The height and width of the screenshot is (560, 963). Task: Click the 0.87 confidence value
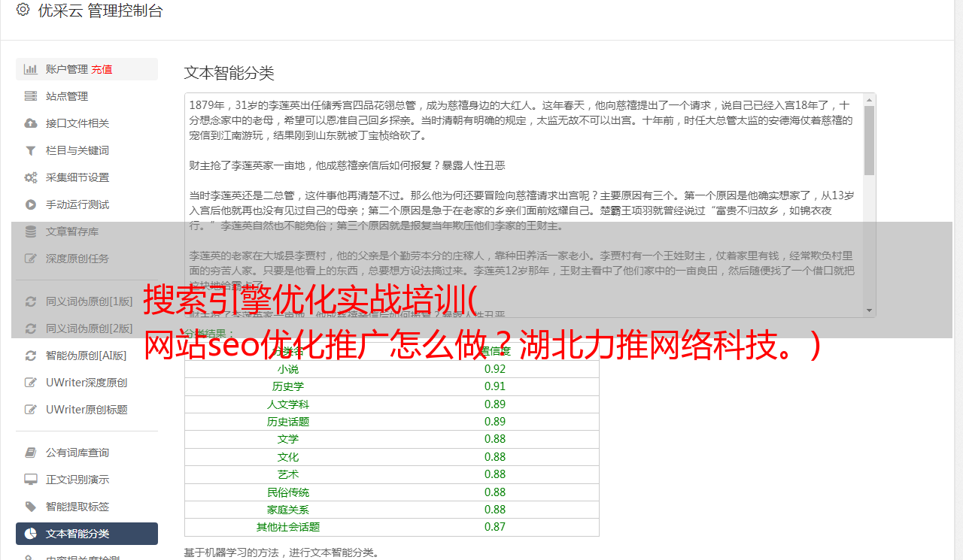pyautogui.click(x=495, y=527)
